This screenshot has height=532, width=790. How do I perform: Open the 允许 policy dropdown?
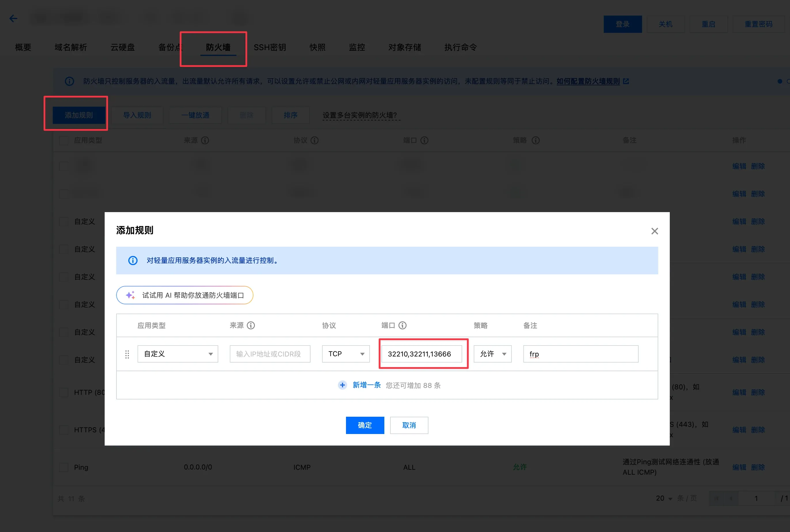tap(492, 354)
